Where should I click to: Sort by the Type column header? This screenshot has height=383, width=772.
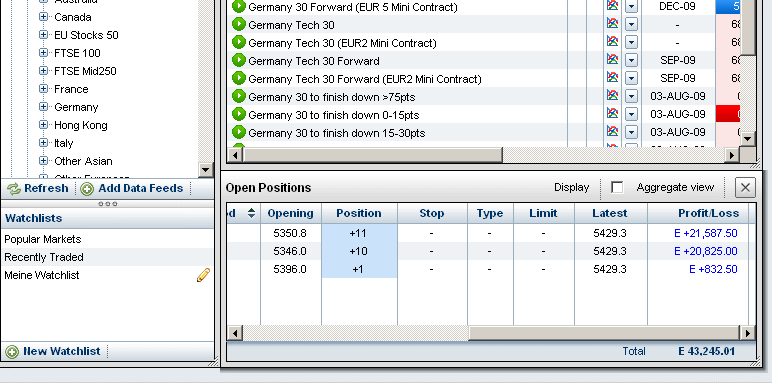[490, 213]
